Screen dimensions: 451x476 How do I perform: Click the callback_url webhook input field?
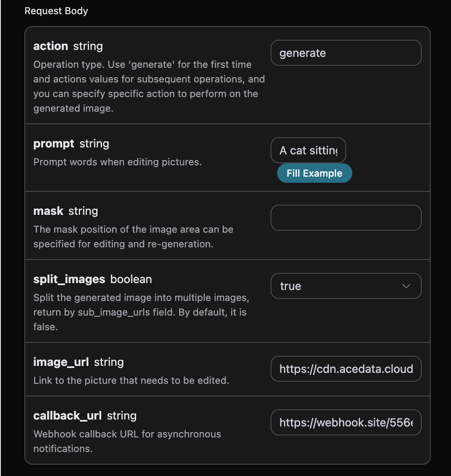point(346,422)
